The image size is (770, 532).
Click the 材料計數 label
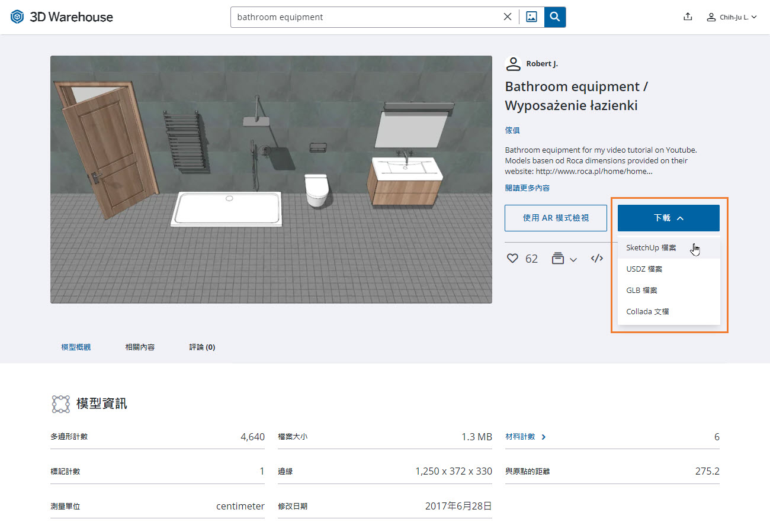[x=520, y=437]
